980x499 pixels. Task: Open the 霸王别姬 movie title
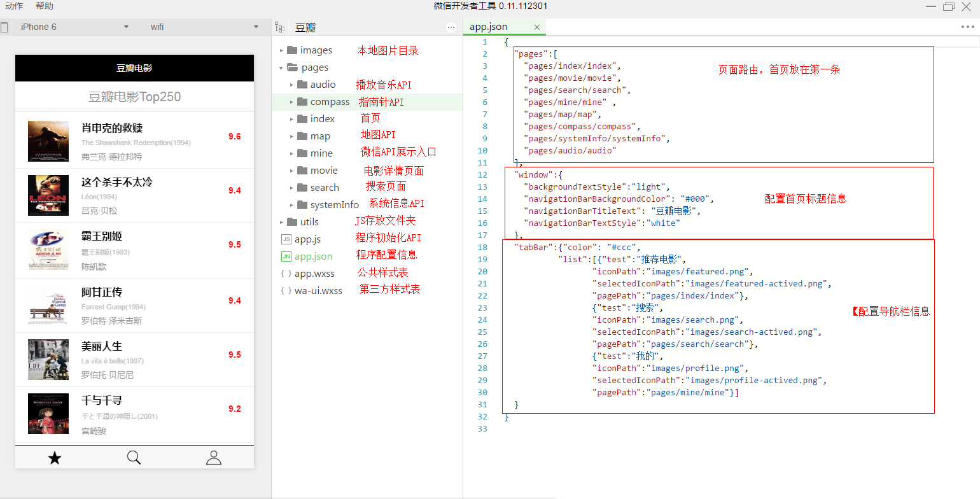102,236
